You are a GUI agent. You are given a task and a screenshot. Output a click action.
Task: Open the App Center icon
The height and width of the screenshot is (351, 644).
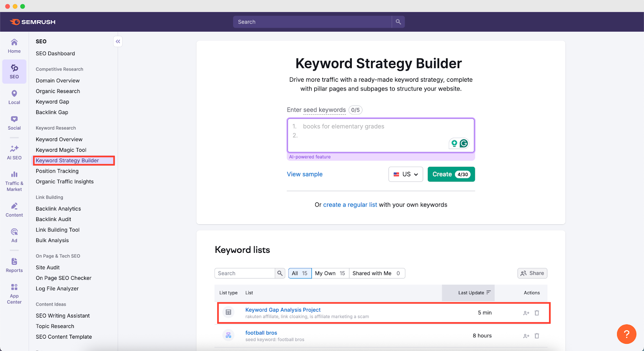pos(14,293)
